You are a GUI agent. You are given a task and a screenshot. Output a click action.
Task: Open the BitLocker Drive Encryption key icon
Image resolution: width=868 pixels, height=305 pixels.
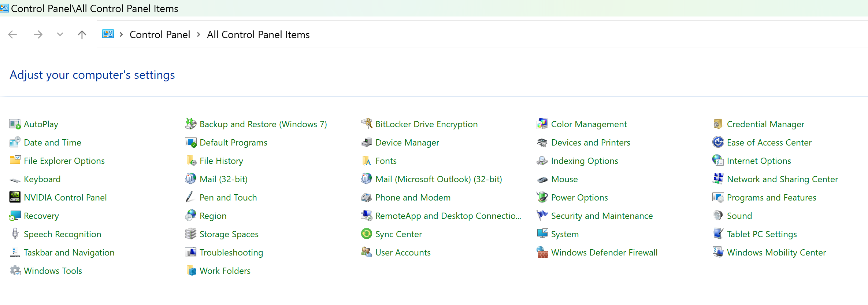(367, 124)
